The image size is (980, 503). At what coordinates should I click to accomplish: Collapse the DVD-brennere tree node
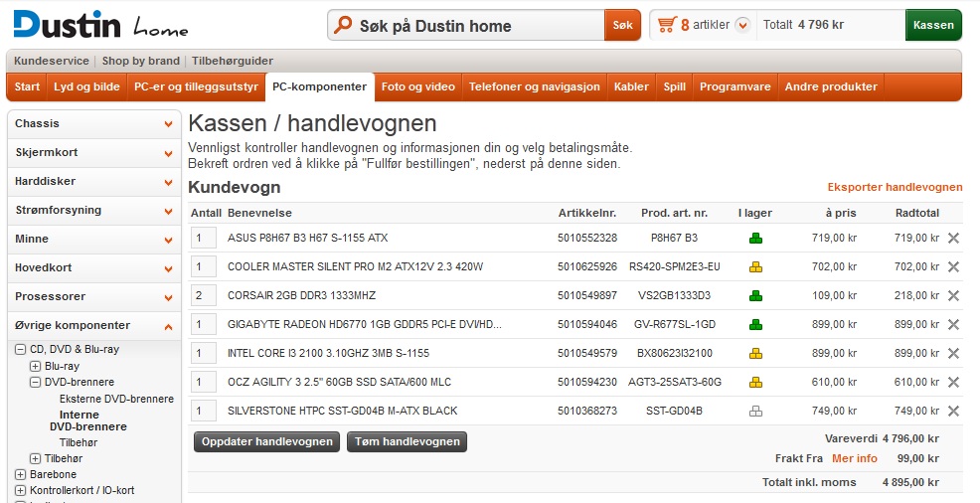(35, 382)
